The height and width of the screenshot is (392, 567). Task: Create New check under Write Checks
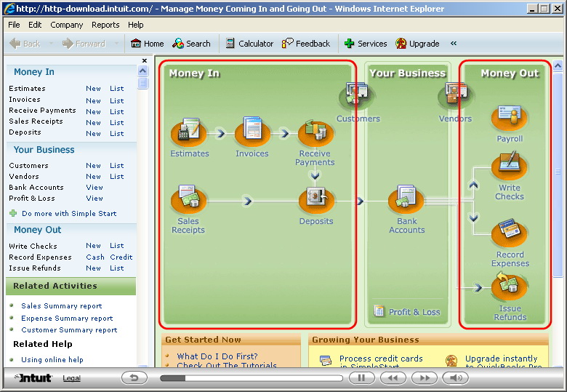pyautogui.click(x=93, y=246)
